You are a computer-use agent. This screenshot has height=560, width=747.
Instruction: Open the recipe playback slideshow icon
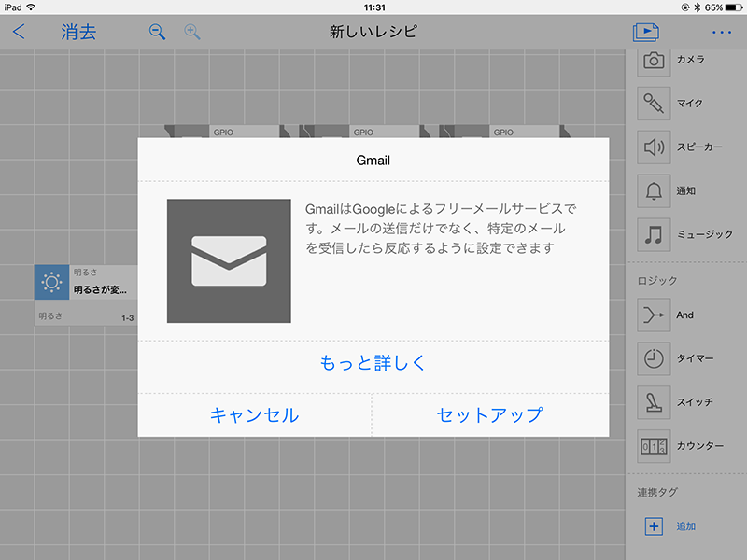click(x=645, y=32)
